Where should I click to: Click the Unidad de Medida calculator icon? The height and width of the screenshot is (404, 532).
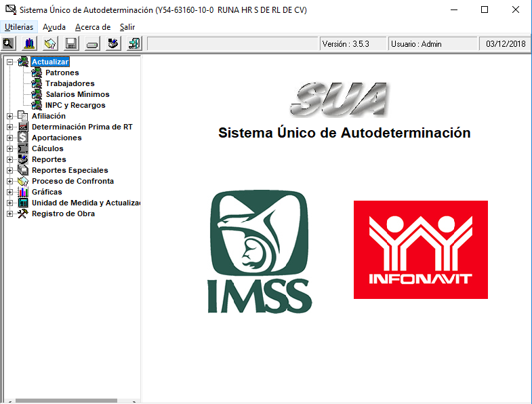point(23,203)
